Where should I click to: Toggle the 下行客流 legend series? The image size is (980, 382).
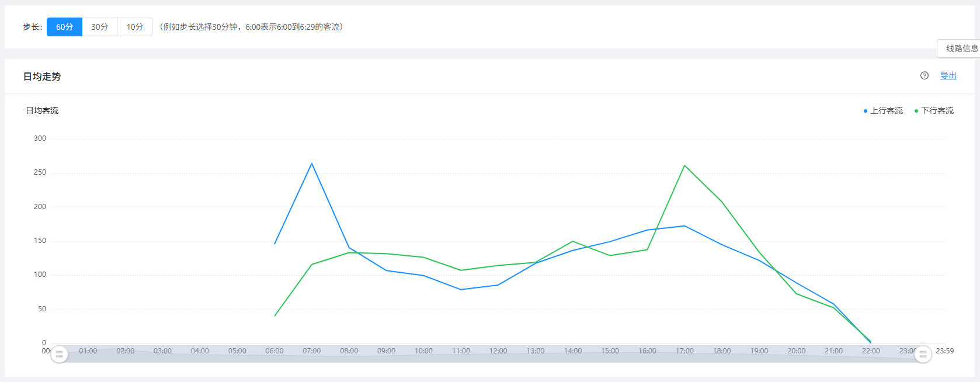(934, 110)
